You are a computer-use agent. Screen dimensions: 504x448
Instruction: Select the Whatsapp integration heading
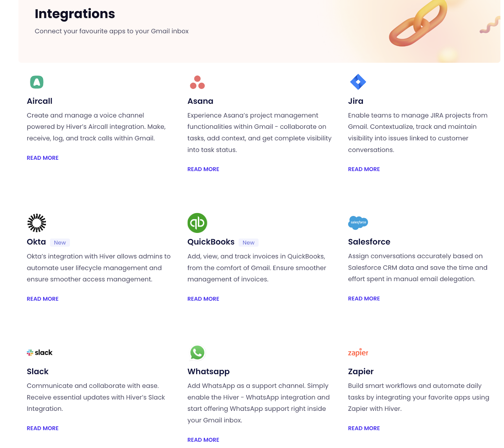coord(209,371)
